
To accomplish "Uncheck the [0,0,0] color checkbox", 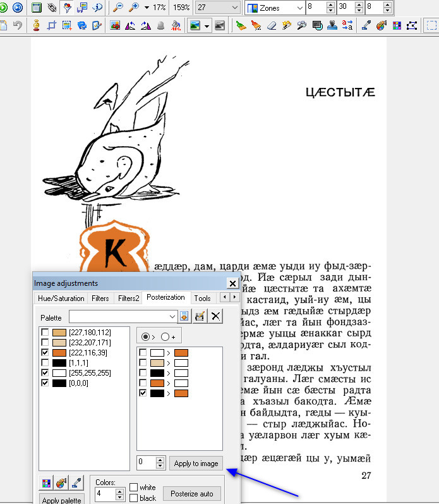I will tap(45, 383).
